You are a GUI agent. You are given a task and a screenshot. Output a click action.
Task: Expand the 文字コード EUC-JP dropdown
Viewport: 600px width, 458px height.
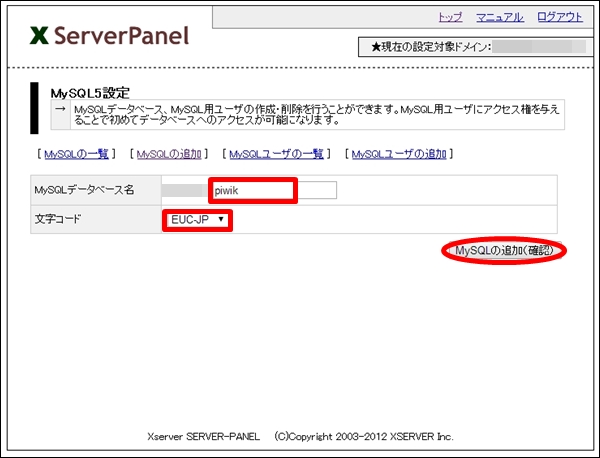[197, 220]
